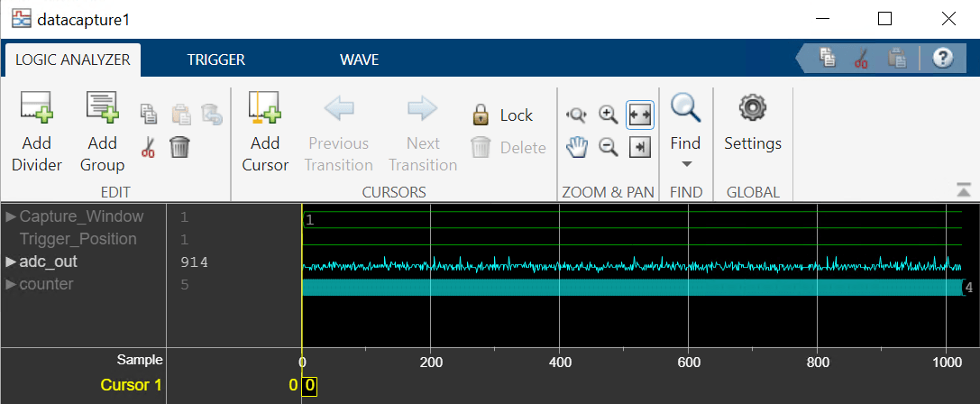Image resolution: width=980 pixels, height=404 pixels.
Task: Collapse the toolstrip with up arrow
Action: (x=964, y=190)
